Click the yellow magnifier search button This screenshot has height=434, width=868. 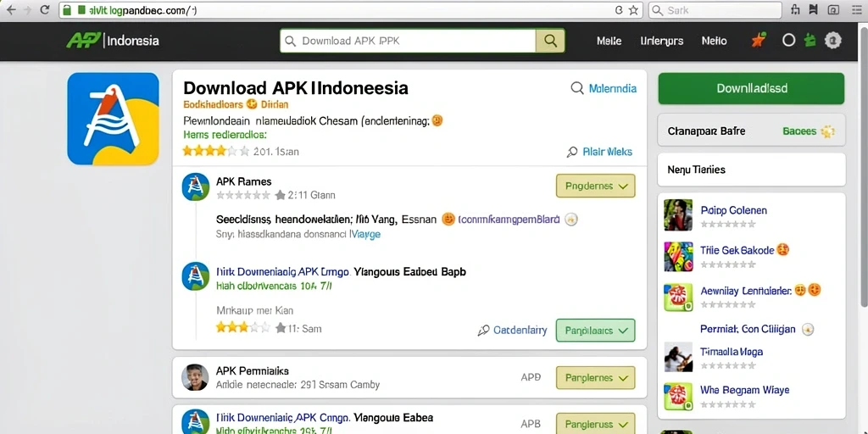pos(550,41)
